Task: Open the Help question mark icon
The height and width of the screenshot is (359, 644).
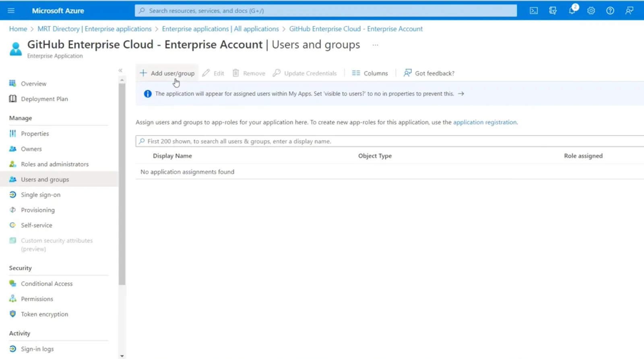Action: pos(610,11)
